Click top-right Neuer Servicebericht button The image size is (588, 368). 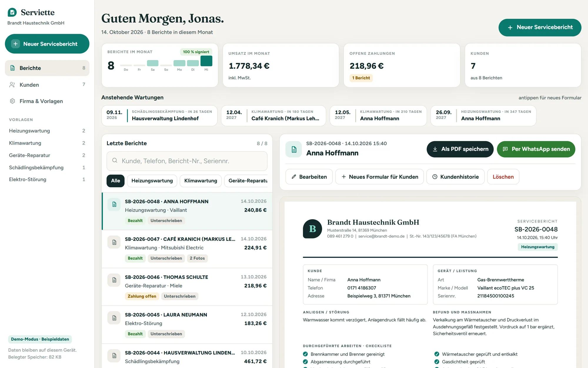click(540, 27)
